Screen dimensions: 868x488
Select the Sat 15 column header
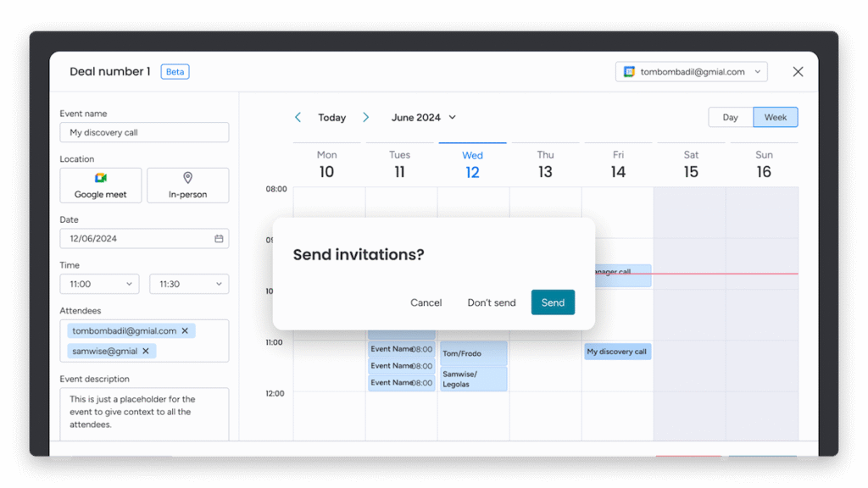click(x=691, y=164)
